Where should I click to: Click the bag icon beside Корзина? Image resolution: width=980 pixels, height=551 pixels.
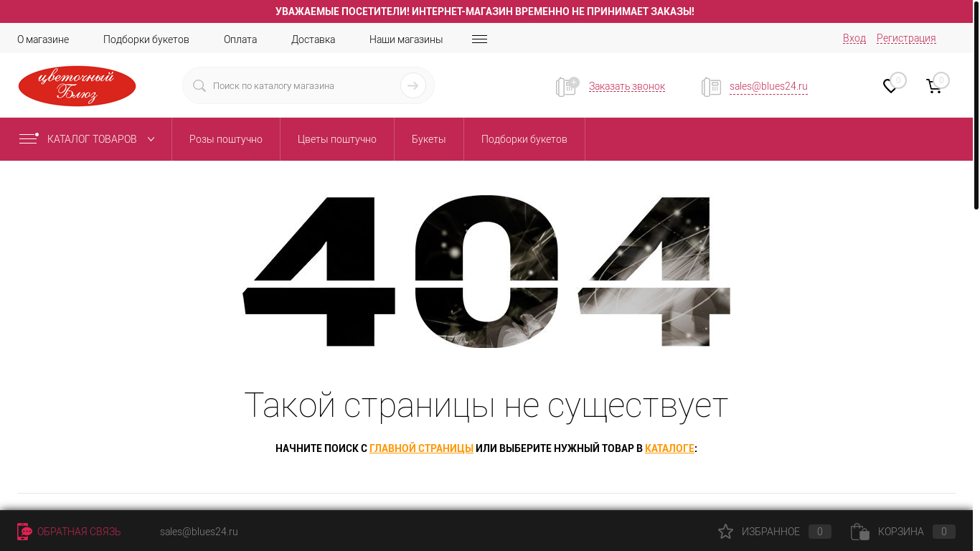pos(859,532)
